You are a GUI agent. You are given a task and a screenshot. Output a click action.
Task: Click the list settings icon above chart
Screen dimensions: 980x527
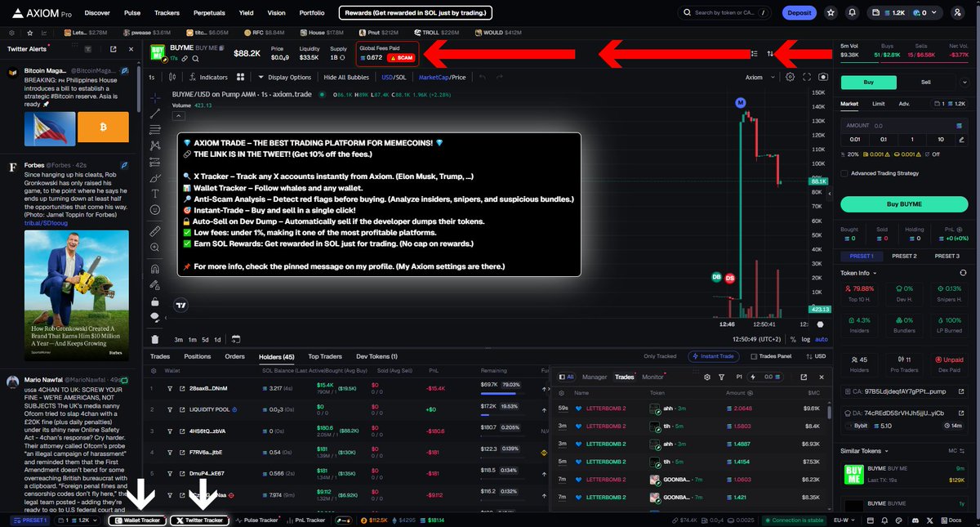tap(754, 54)
